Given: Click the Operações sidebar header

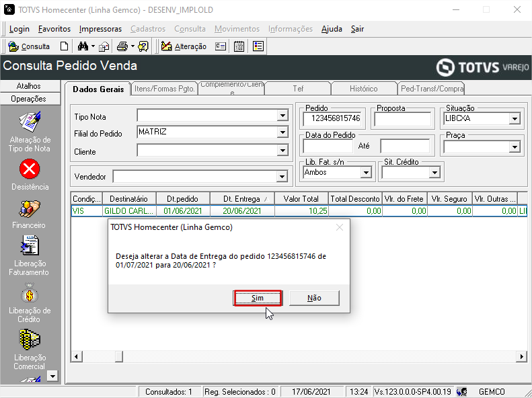Looking at the screenshot, I should coord(29,99).
